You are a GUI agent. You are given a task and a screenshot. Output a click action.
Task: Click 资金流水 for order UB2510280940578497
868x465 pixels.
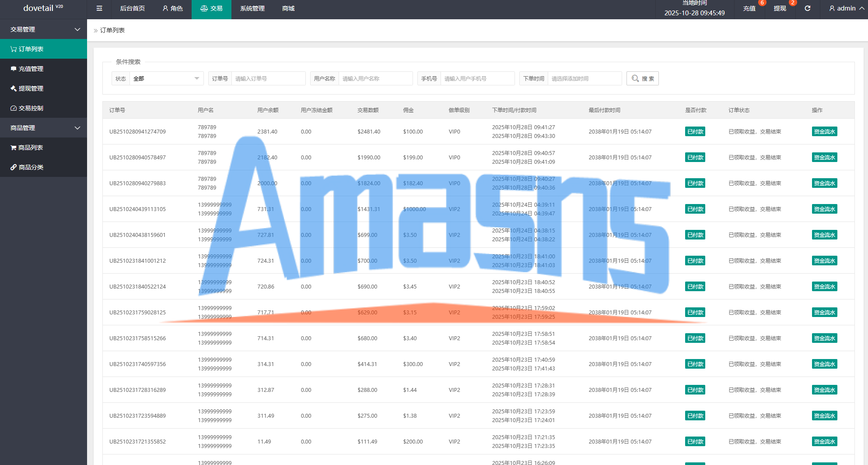tap(824, 157)
